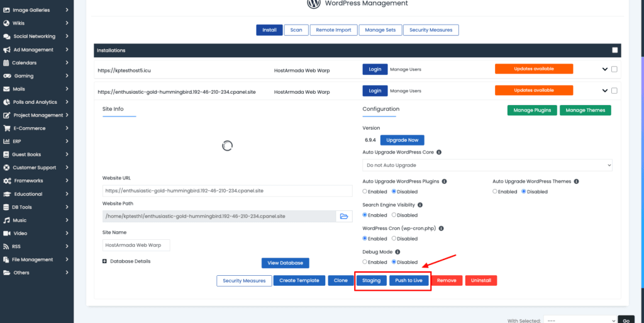Image resolution: width=644 pixels, height=323 pixels.
Task: Expand the Image Galleries category arrow
Action: 67,10
